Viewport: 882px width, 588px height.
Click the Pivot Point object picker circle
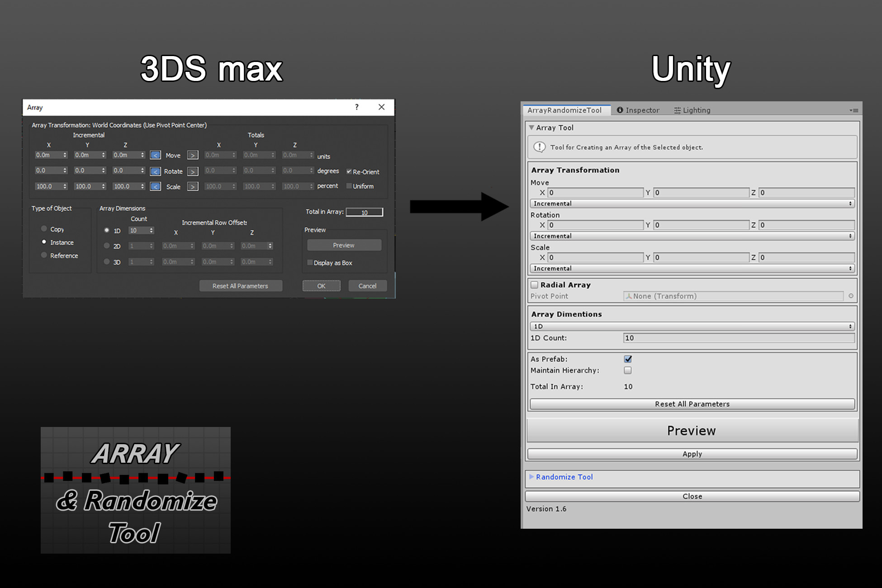[x=852, y=296]
